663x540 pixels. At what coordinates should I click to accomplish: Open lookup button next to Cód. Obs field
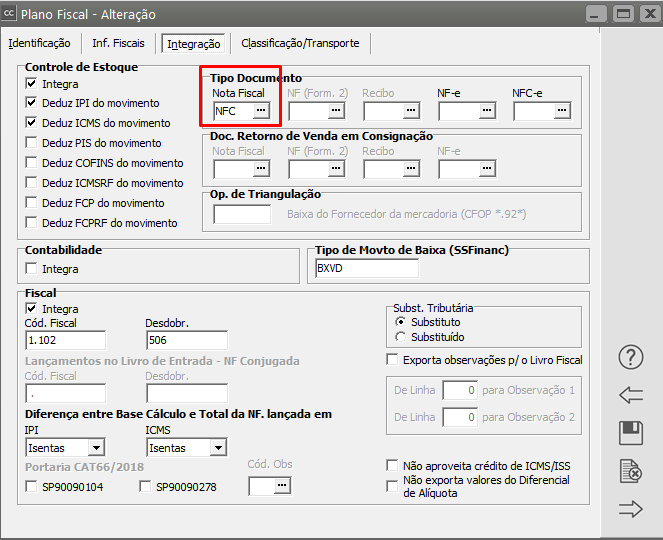282,486
